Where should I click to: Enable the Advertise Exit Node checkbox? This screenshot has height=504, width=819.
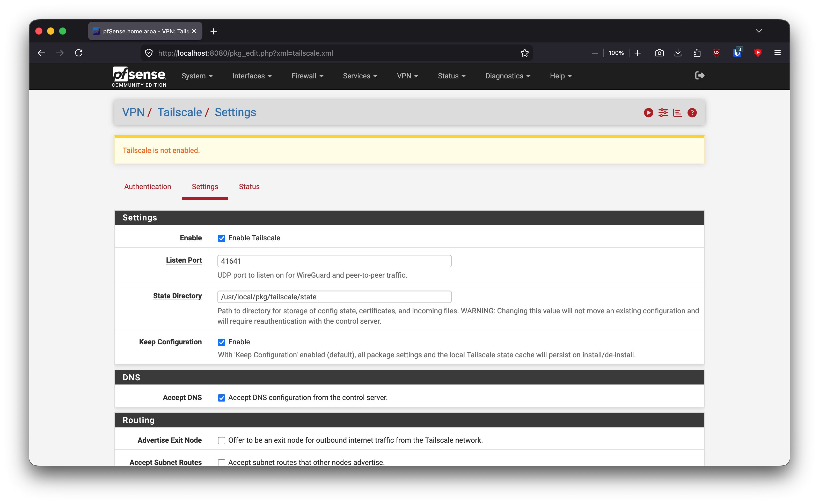coord(221,440)
